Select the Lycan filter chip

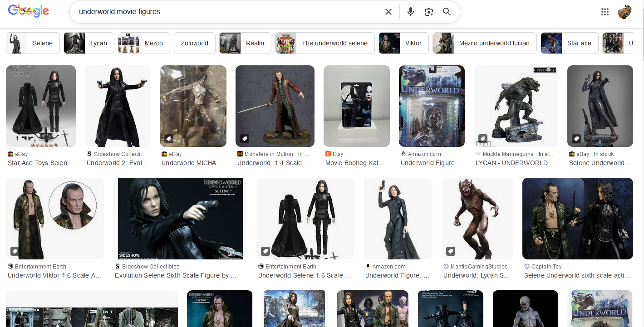89,43
